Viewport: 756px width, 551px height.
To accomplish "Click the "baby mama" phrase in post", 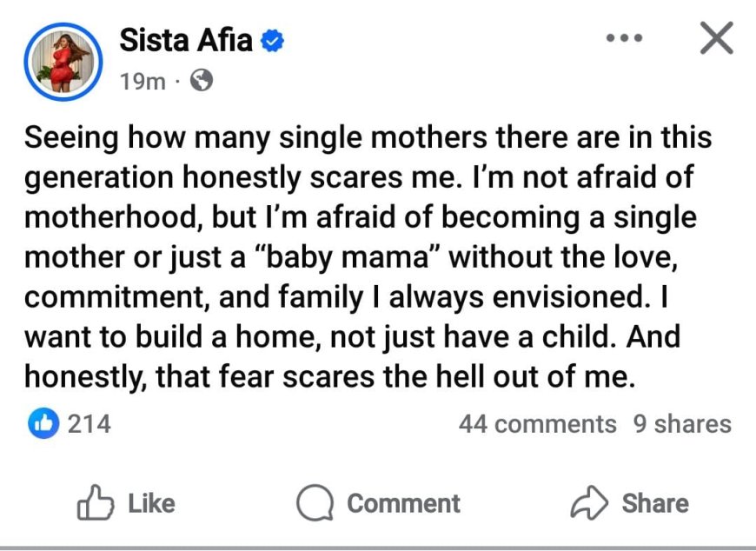I will pos(350,257).
